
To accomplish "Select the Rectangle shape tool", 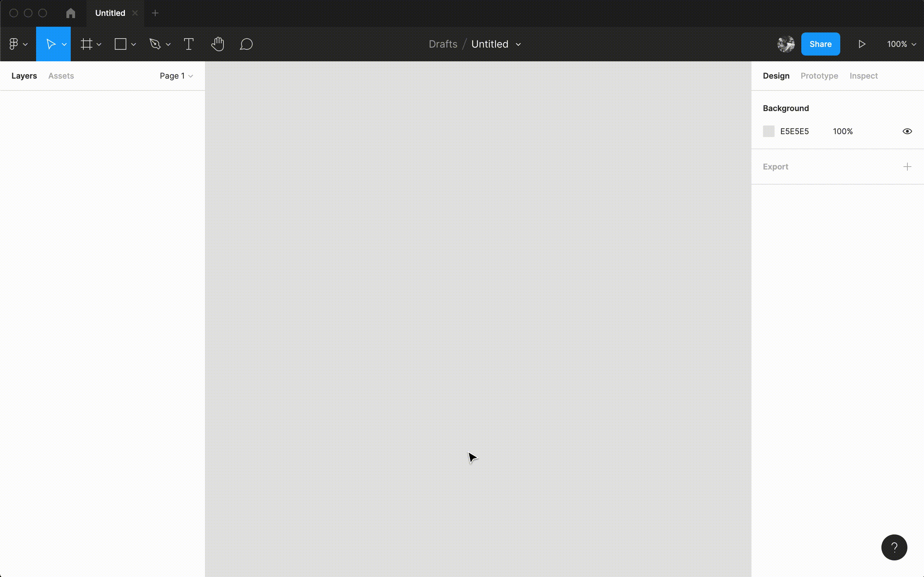I will 121,44.
